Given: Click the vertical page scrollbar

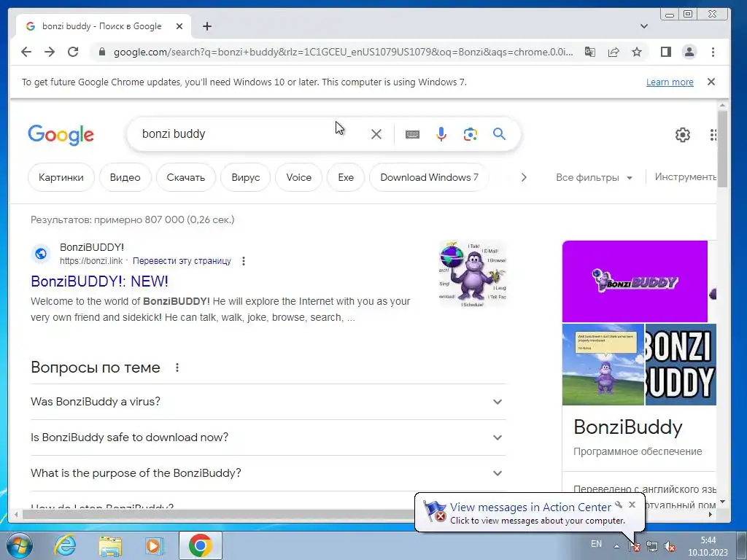Looking at the screenshot, I should pyautogui.click(x=723, y=149).
